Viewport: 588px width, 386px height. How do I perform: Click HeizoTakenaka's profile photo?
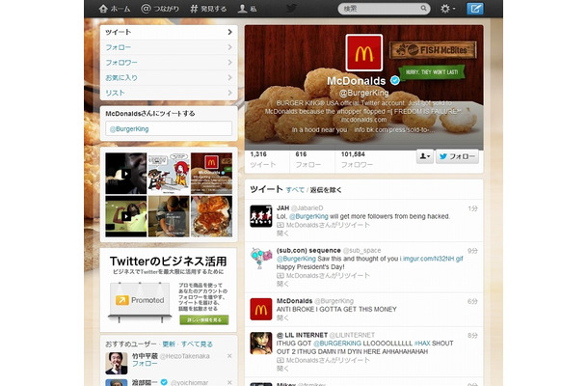(x=117, y=363)
